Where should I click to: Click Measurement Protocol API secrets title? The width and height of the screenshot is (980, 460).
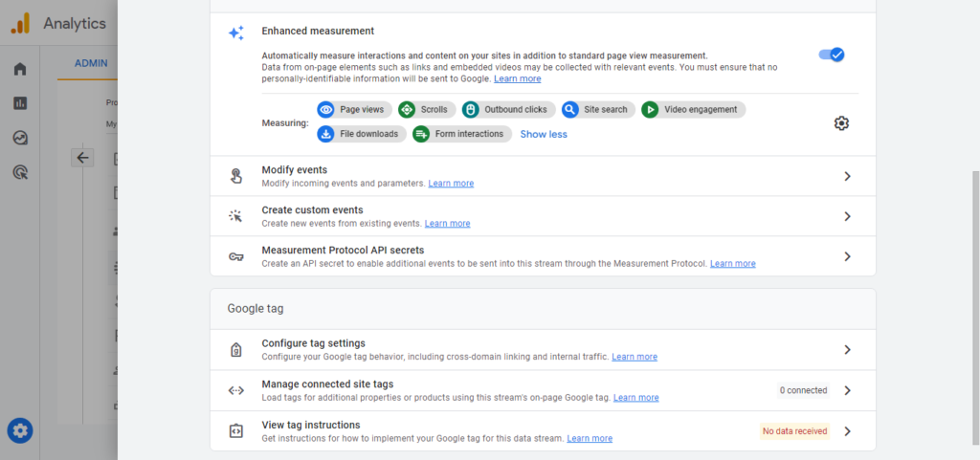click(343, 250)
